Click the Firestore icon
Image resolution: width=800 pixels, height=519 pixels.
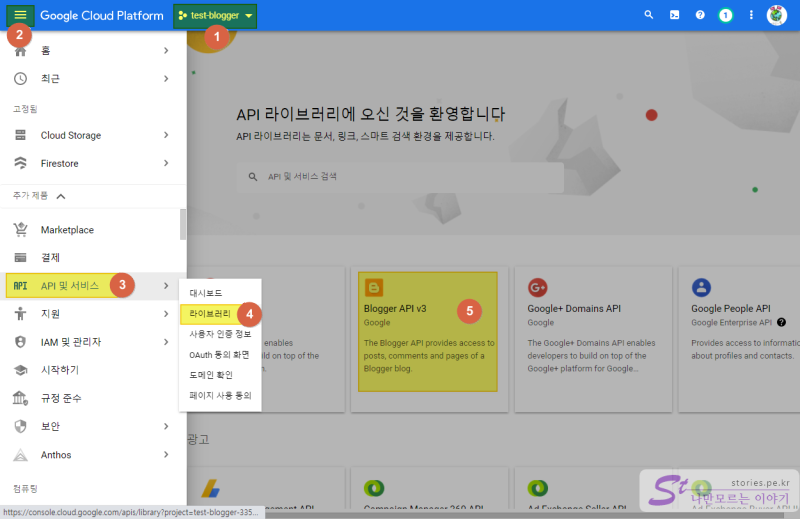[20, 163]
